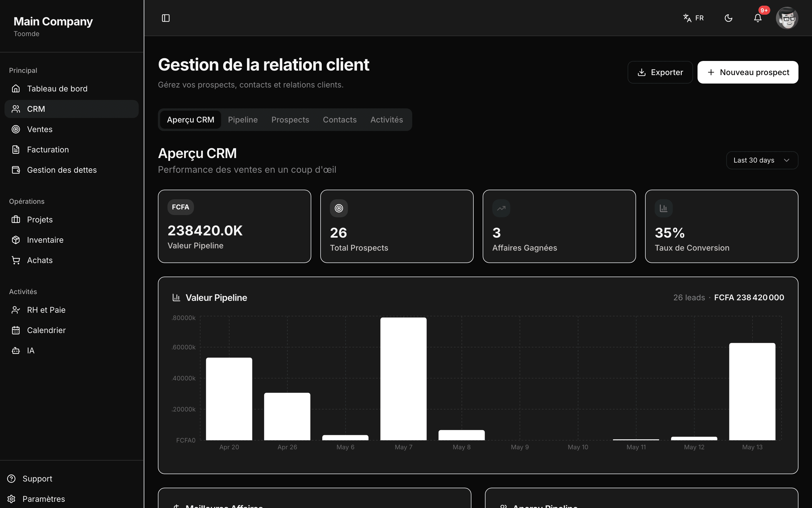
Task: Click the 35% conversion value
Action: point(670,233)
